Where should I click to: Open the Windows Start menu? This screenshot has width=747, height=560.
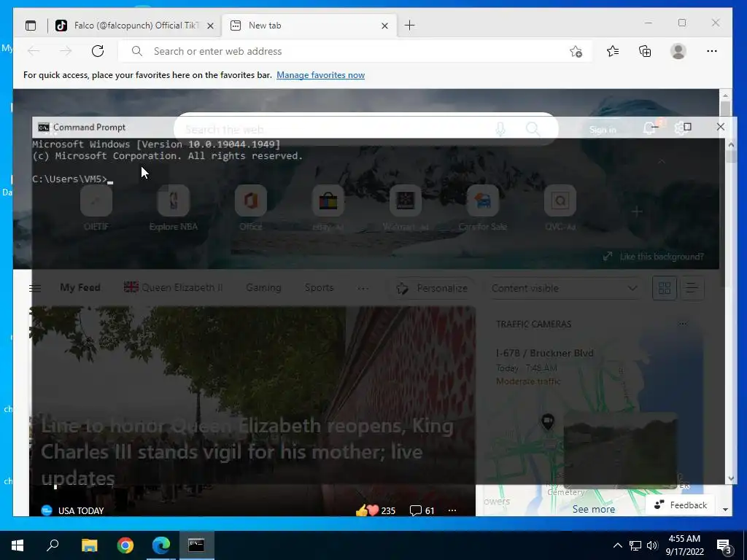(18, 545)
